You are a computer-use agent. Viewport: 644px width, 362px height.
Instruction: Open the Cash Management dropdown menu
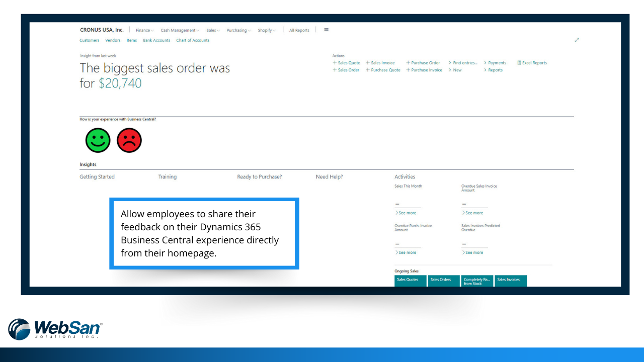[180, 30]
